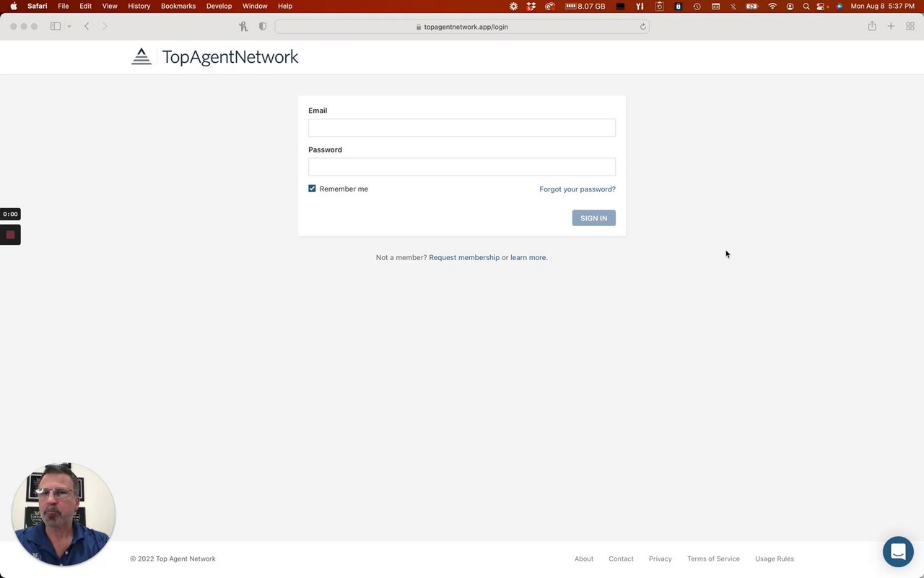Open the privacy report shield icon

pyautogui.click(x=263, y=27)
